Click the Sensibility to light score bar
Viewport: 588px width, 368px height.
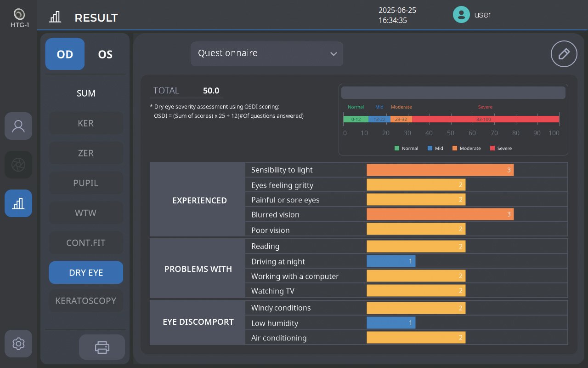click(440, 170)
